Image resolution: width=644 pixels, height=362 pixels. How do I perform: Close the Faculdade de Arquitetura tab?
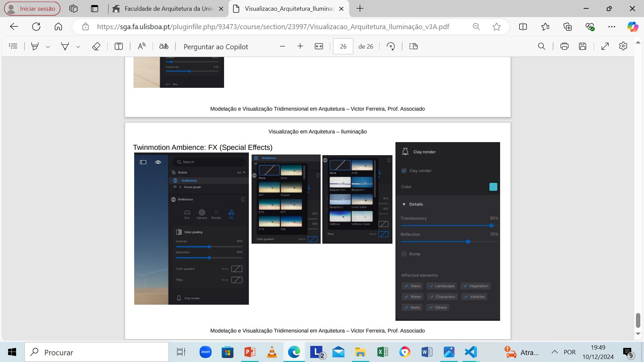coord(221,9)
